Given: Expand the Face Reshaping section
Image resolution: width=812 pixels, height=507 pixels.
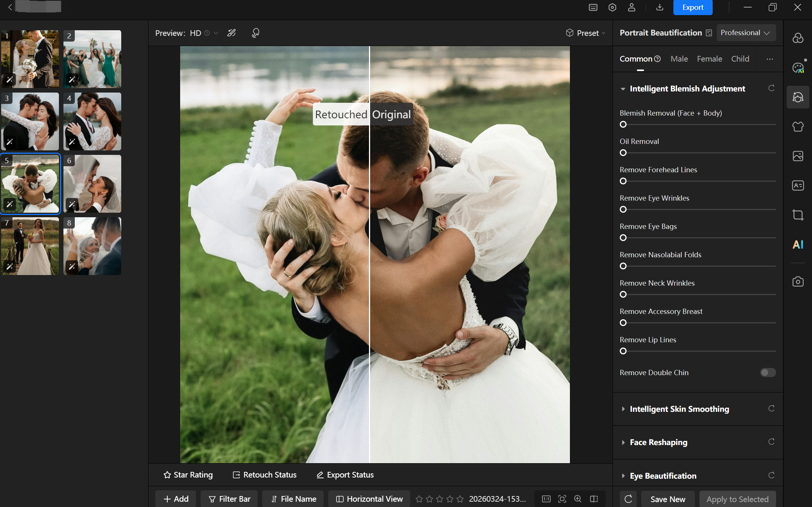Looking at the screenshot, I should [658, 442].
